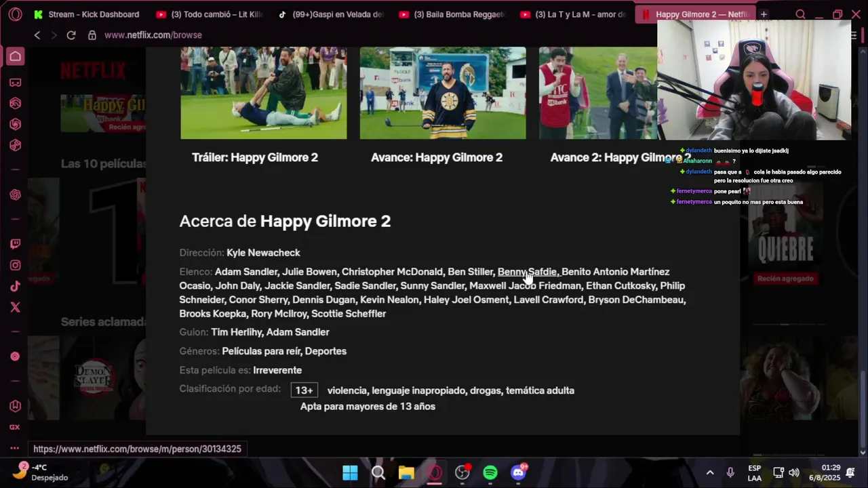The image size is (868, 488).
Task: Open a new tab with the plus button
Action: coord(764,14)
